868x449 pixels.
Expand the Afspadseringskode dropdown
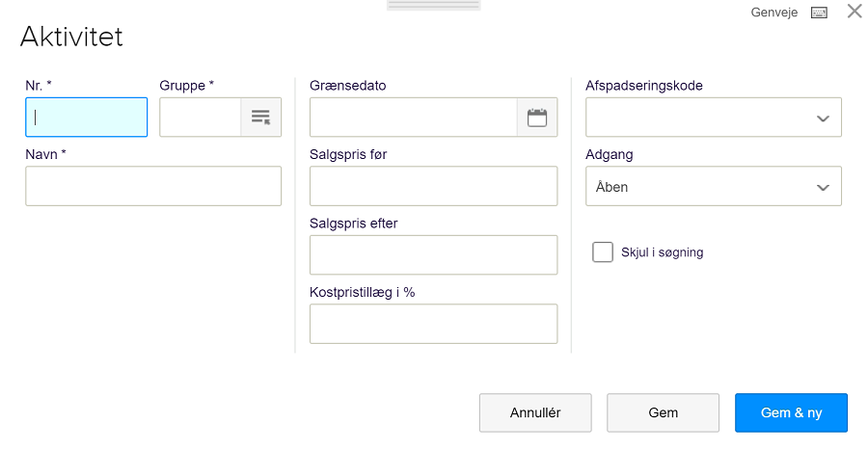[714, 118]
